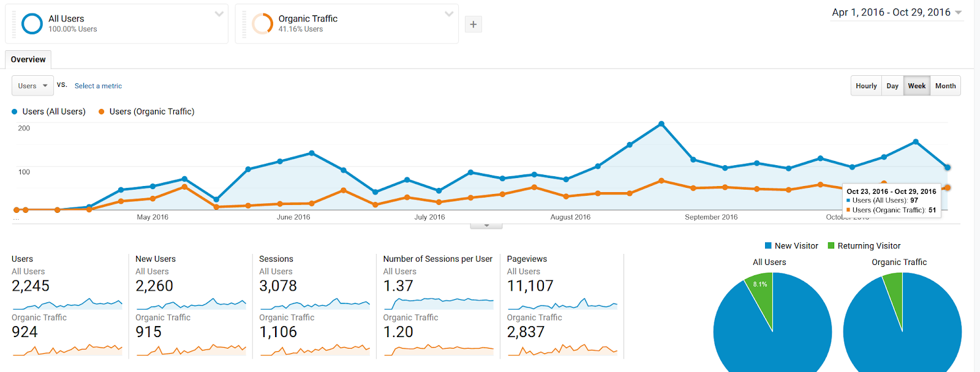Click the Apr 1, 2016 - Oct 29, 2016 date range
Viewport: 980px width, 372px height.
click(x=891, y=12)
